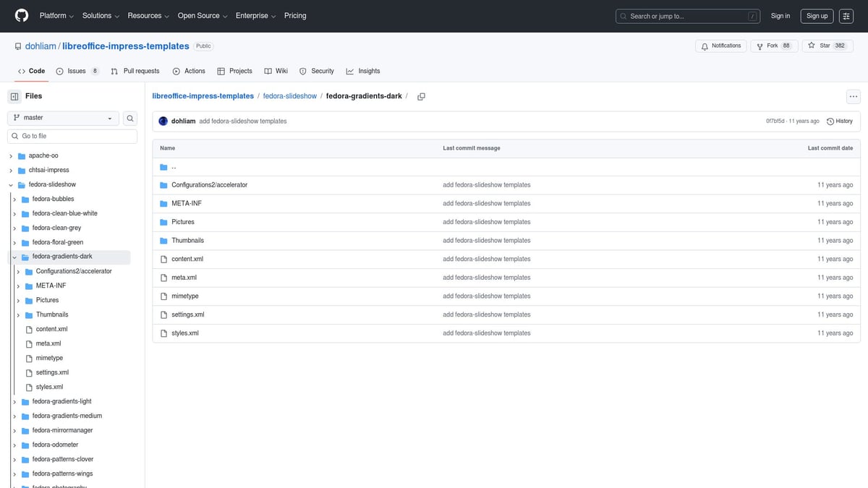Open the Pictures folder in the table
Image resolution: width=868 pixels, height=488 pixels.
click(x=183, y=222)
